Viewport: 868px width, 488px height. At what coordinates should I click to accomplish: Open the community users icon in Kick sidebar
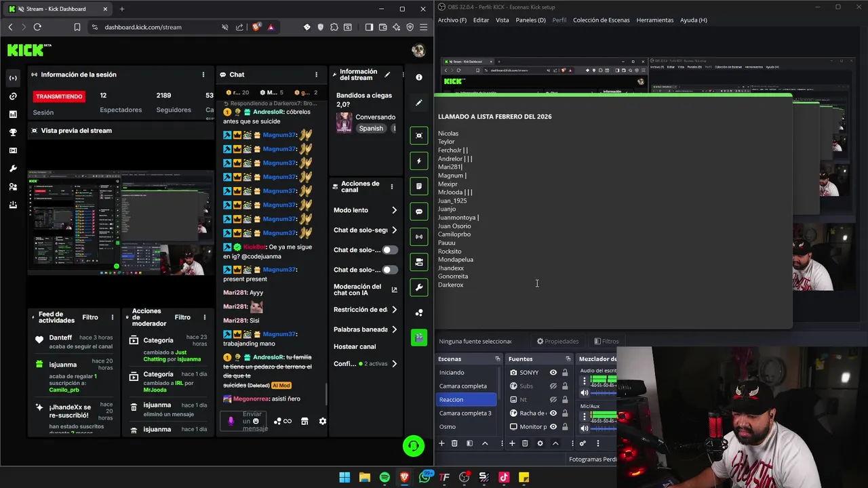tap(13, 186)
